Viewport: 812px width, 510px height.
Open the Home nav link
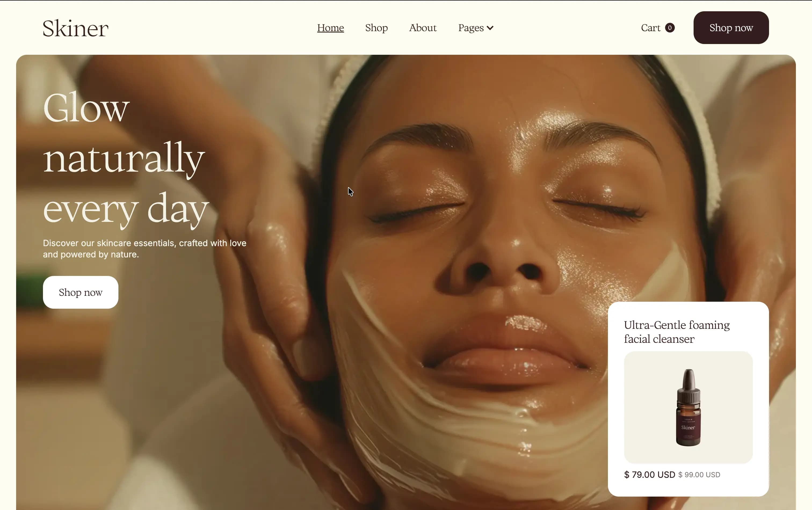331,28
